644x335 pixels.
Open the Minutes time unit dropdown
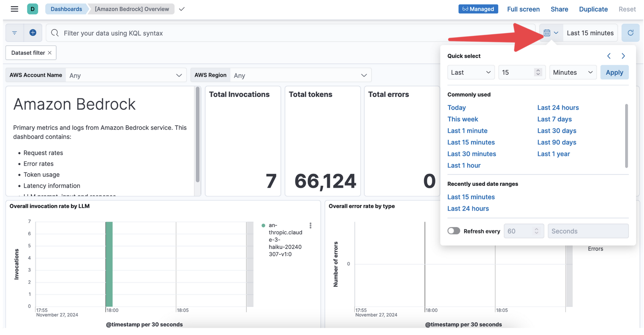pyautogui.click(x=573, y=72)
